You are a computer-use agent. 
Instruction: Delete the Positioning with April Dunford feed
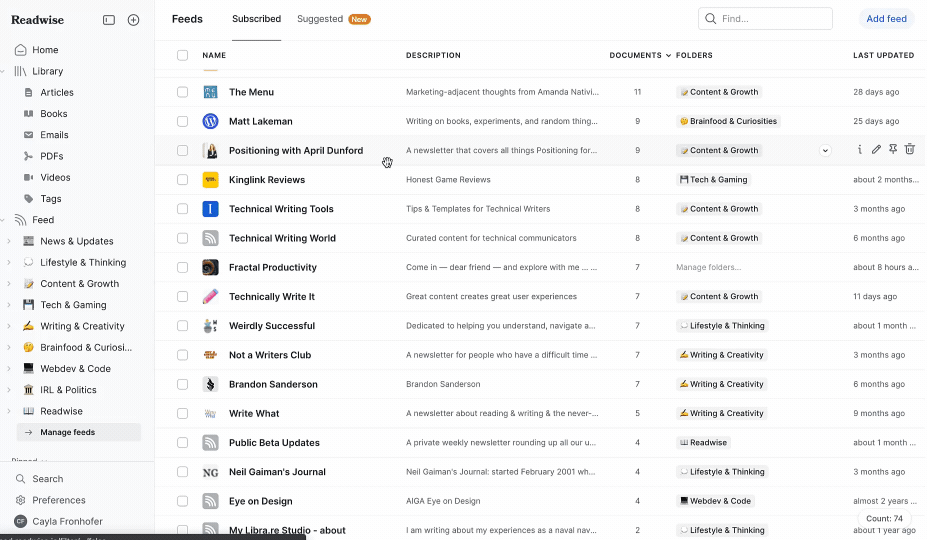pos(909,150)
